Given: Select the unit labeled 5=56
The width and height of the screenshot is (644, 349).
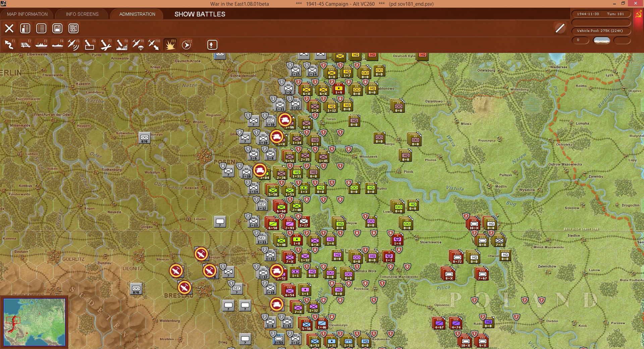Looking at the screenshot, I should pos(306,325).
